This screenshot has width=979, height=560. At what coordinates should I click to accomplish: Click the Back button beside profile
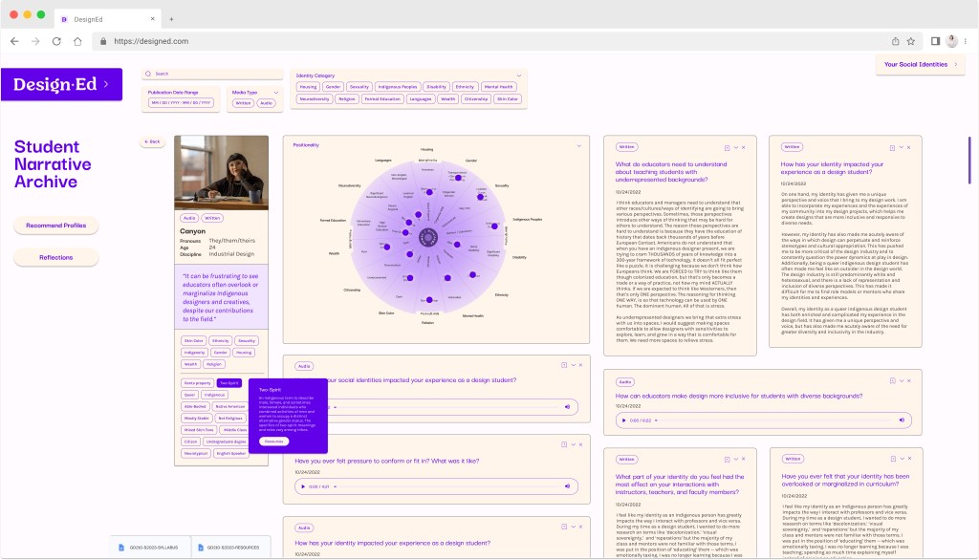pyautogui.click(x=152, y=141)
